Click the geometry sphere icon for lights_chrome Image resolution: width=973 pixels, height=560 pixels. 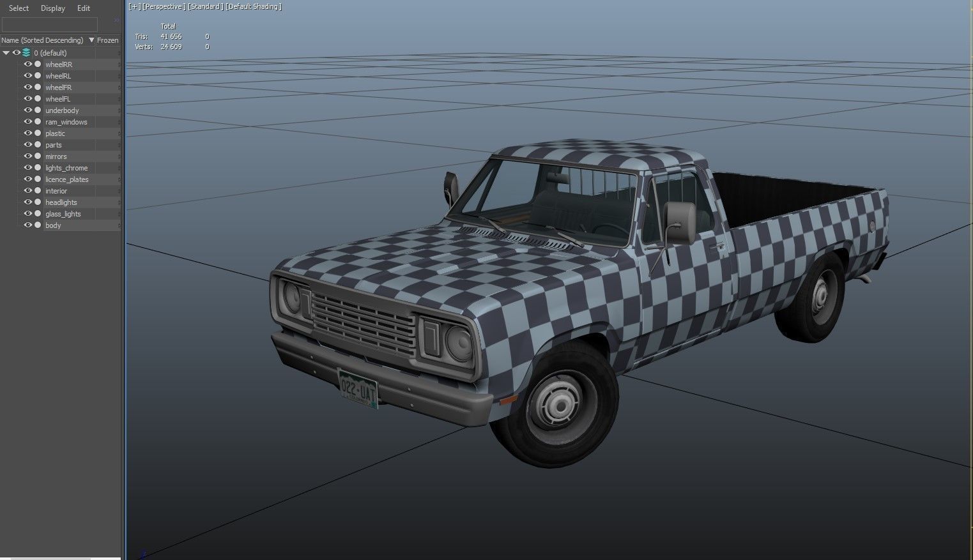38,168
